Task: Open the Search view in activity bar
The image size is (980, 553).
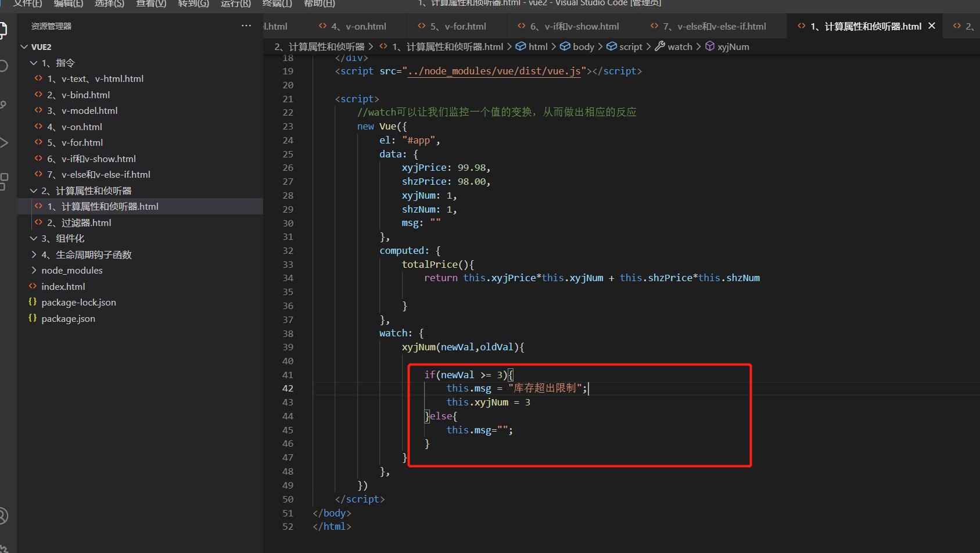Action: (3, 66)
